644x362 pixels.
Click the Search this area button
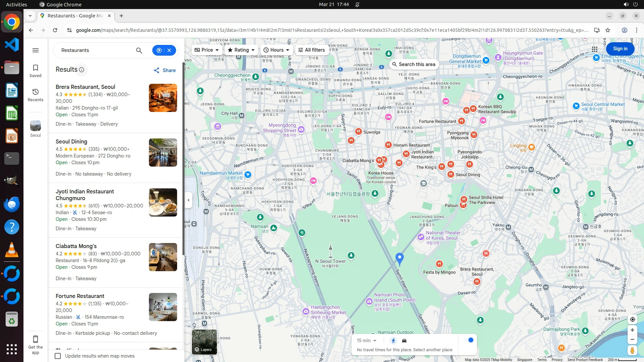tap(414, 64)
